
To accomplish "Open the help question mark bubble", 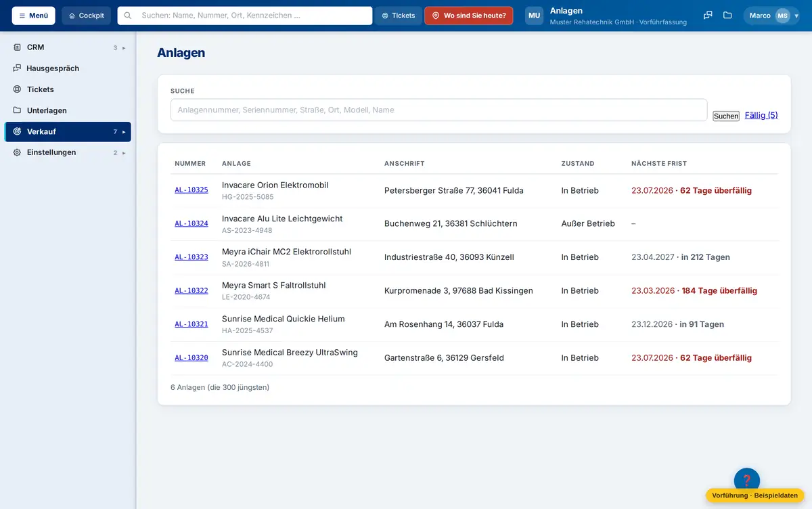I will click(747, 481).
